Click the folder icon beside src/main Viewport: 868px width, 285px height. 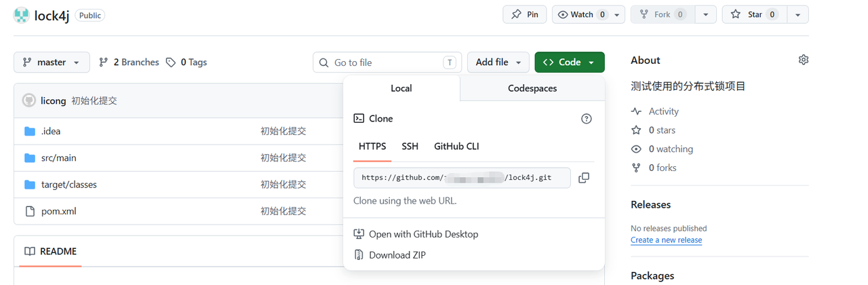click(x=30, y=157)
